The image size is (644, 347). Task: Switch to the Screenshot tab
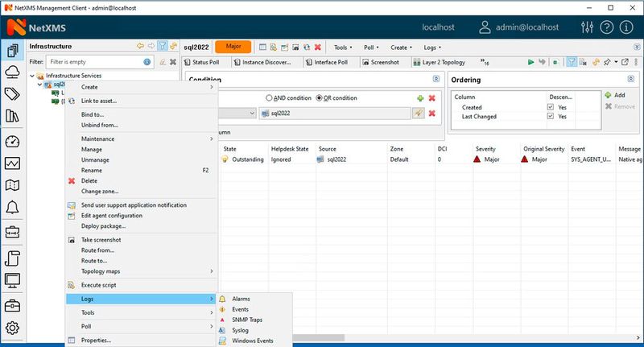[x=381, y=62]
